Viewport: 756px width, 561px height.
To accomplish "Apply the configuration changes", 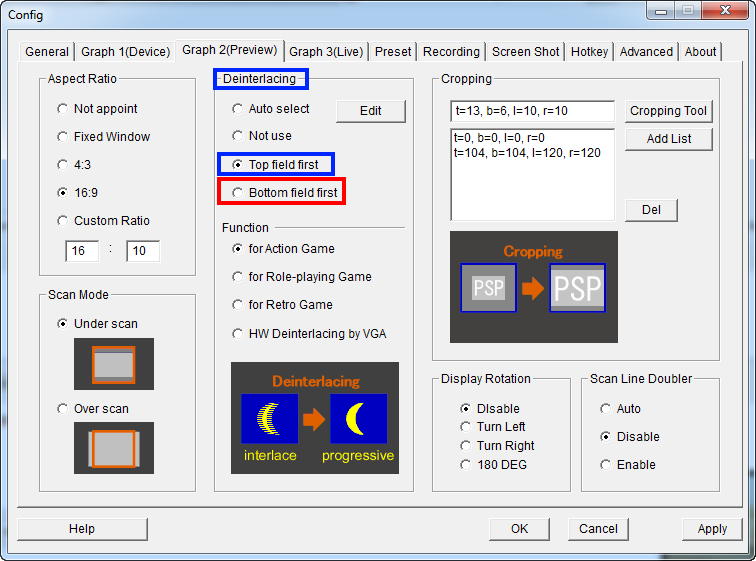I will (x=712, y=529).
